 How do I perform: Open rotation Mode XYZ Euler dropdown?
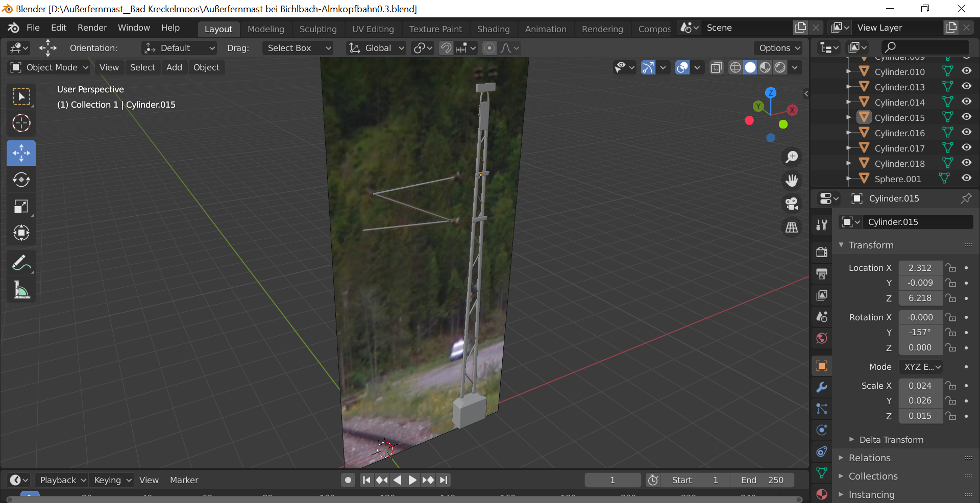(x=921, y=367)
